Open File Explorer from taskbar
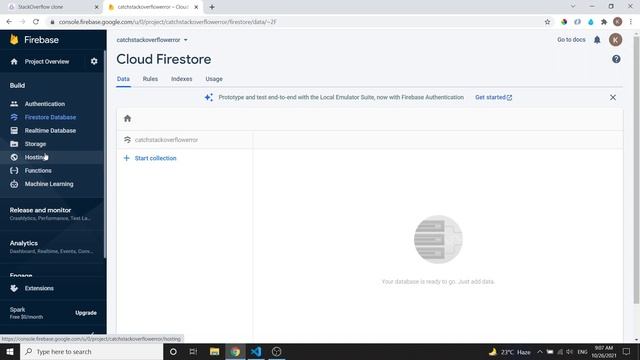This screenshot has height=360, width=640. coord(214,351)
